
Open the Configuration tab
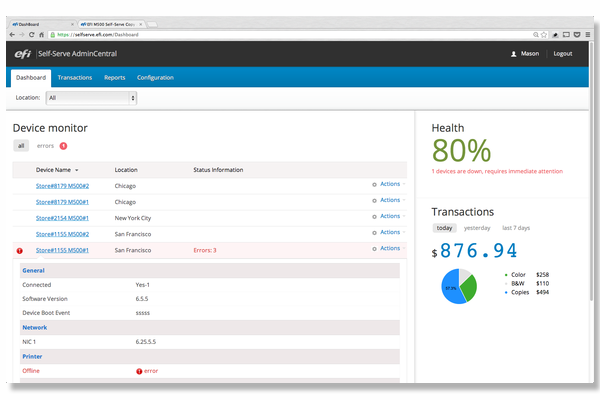tap(155, 78)
